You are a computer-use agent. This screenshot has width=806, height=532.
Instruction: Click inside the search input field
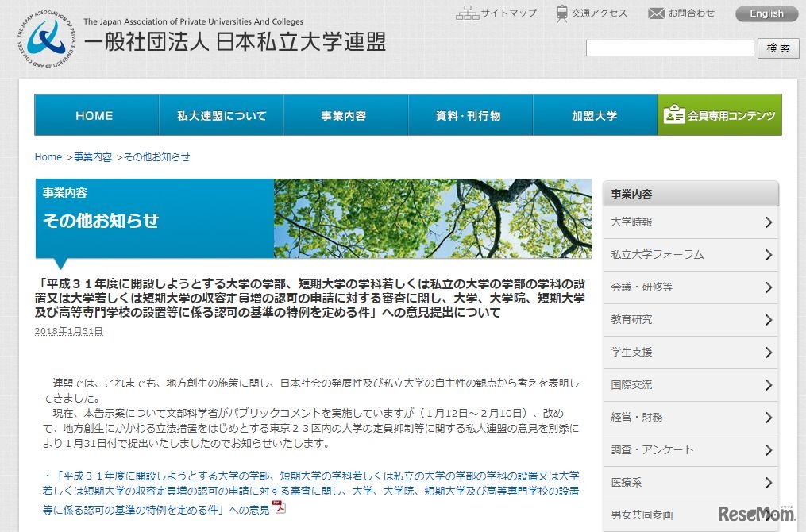pyautogui.click(x=669, y=48)
